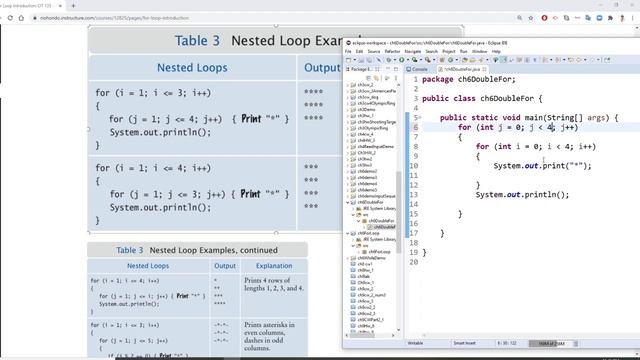Open the Navigate menu in Eclipse

413,51
